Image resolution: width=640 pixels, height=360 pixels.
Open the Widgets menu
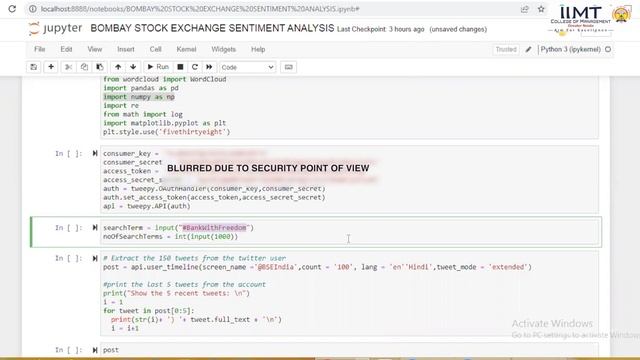[224, 49]
